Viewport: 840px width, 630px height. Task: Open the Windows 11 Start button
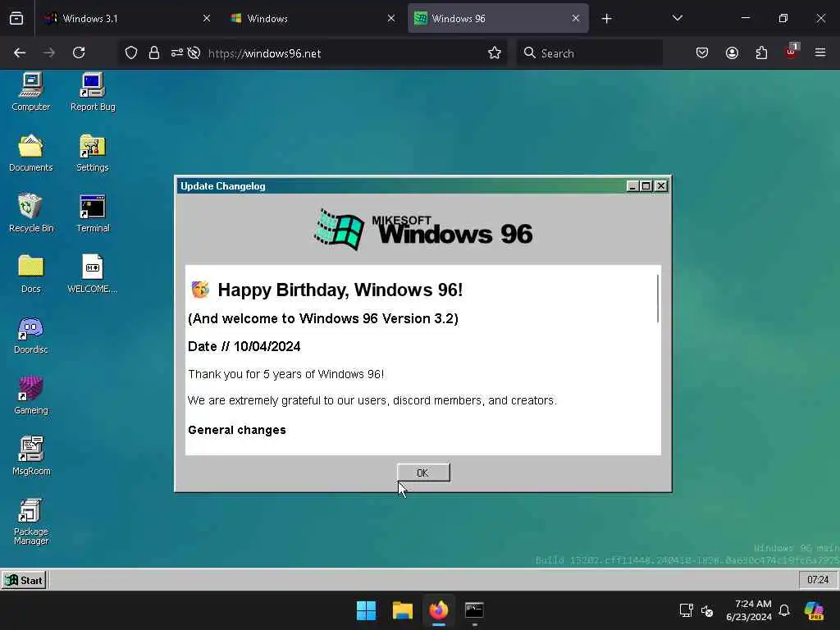point(367,610)
